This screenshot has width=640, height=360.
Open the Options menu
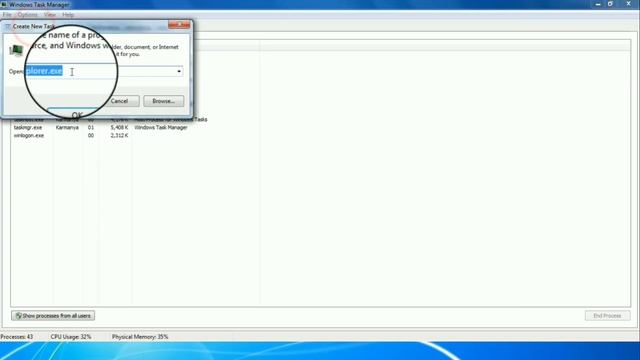tap(27, 15)
